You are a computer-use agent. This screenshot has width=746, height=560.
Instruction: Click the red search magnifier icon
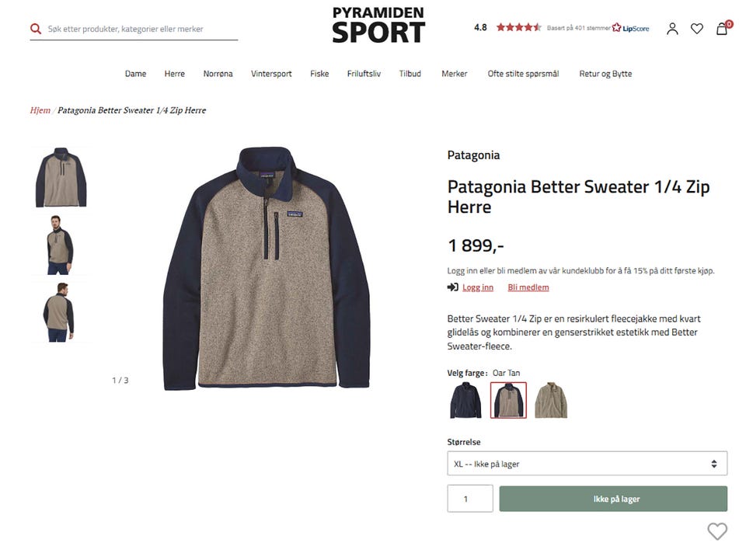click(x=36, y=29)
